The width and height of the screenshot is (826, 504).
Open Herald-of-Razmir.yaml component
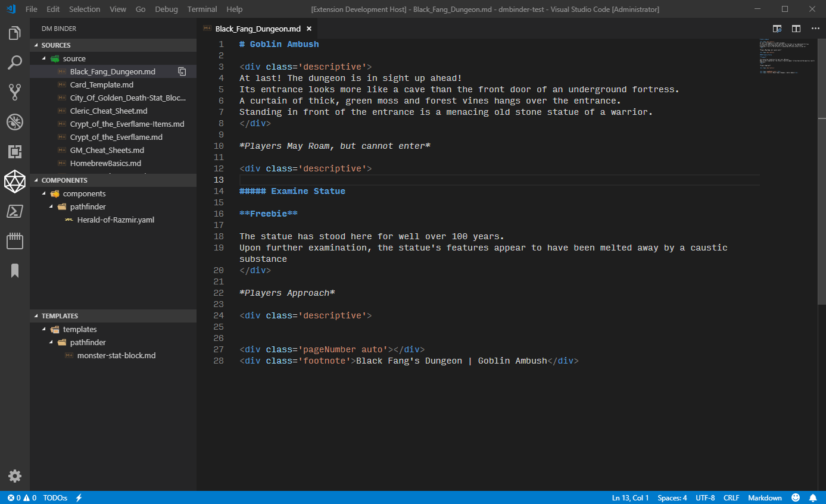113,220
